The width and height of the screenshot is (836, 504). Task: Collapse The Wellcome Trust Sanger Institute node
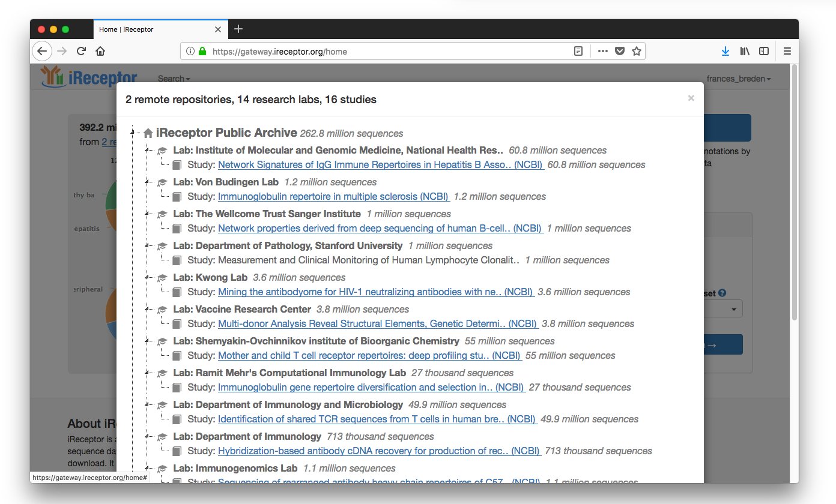(147, 212)
